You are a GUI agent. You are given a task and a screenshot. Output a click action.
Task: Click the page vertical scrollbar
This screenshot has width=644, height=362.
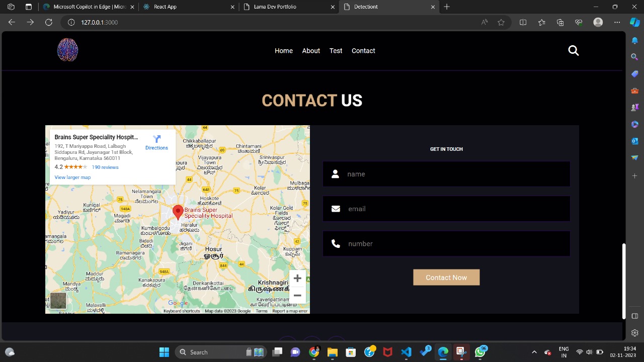(624, 281)
